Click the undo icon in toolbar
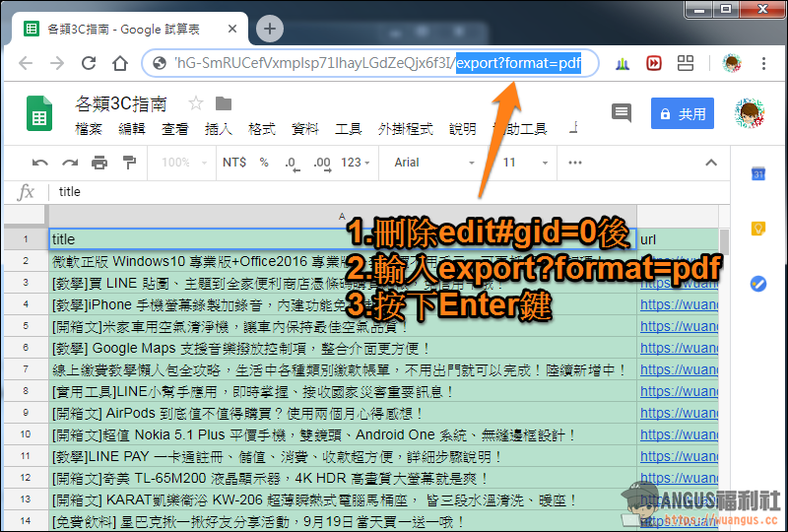The image size is (788, 532). click(40, 163)
